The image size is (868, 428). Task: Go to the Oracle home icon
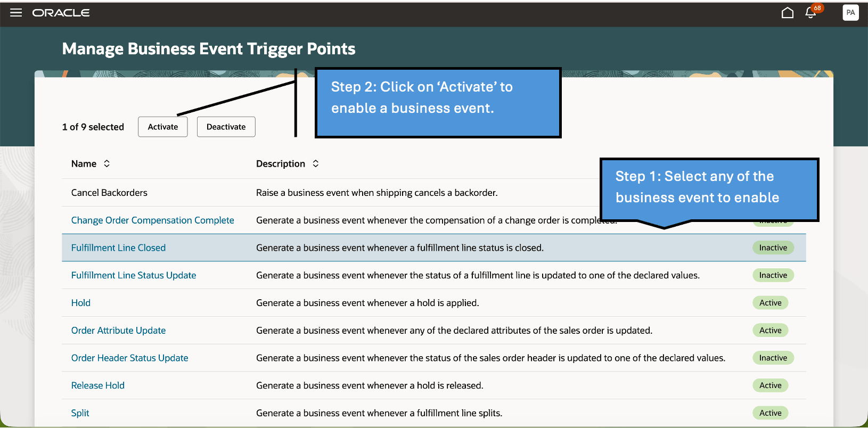787,13
